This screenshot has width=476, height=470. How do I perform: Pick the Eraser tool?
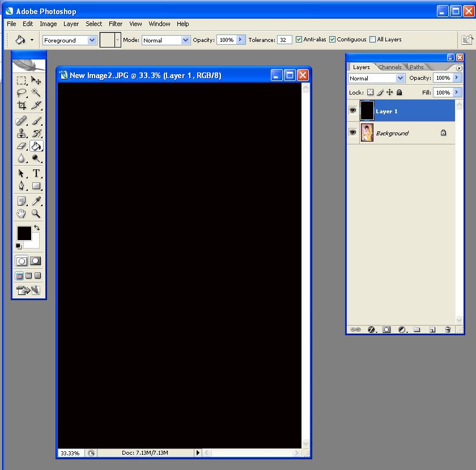tap(21, 146)
